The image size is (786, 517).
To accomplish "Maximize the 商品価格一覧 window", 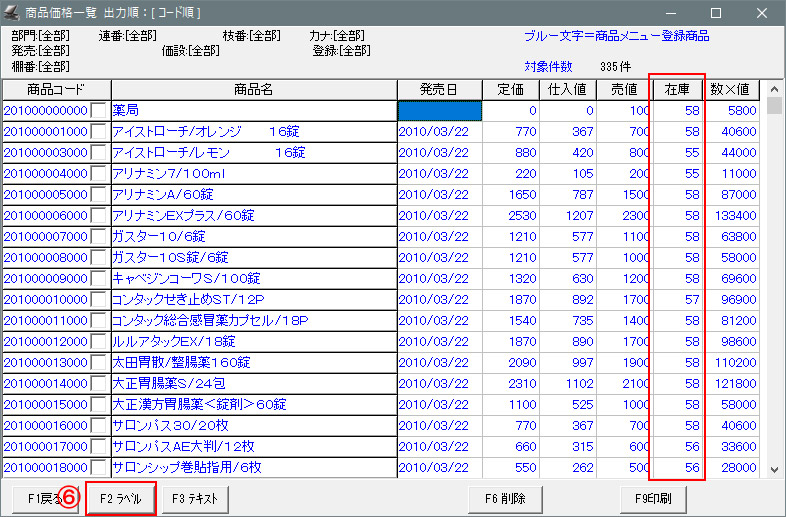I will click(x=715, y=14).
